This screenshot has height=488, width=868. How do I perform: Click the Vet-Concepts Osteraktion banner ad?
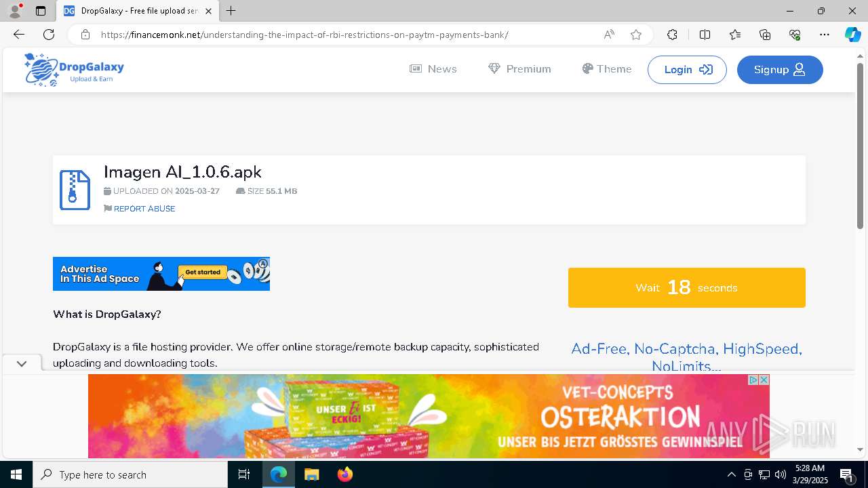point(429,416)
